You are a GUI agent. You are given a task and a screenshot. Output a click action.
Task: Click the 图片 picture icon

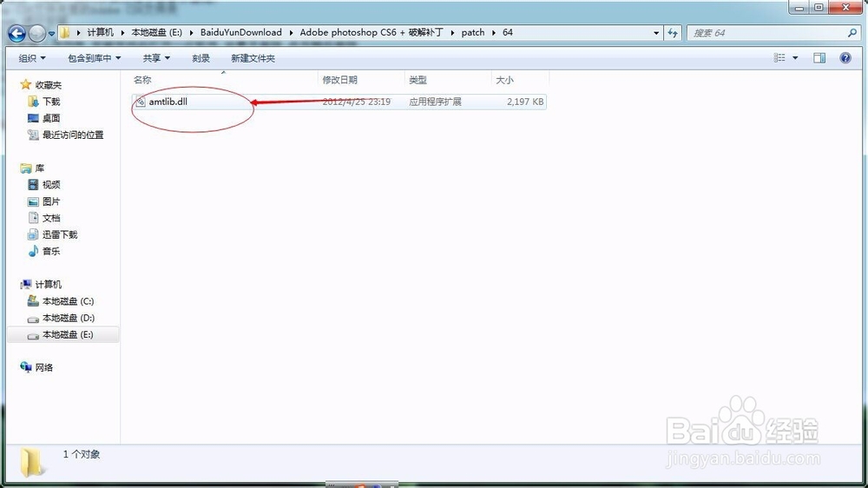point(33,201)
